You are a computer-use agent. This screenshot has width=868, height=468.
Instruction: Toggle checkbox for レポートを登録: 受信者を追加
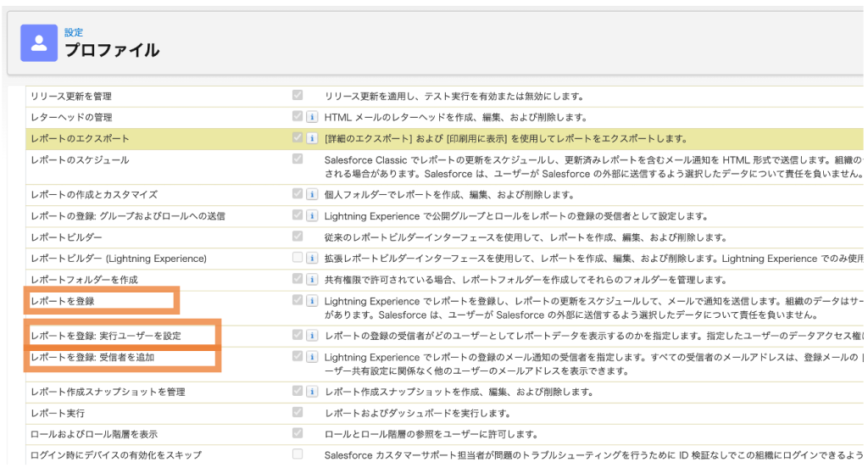tap(298, 356)
